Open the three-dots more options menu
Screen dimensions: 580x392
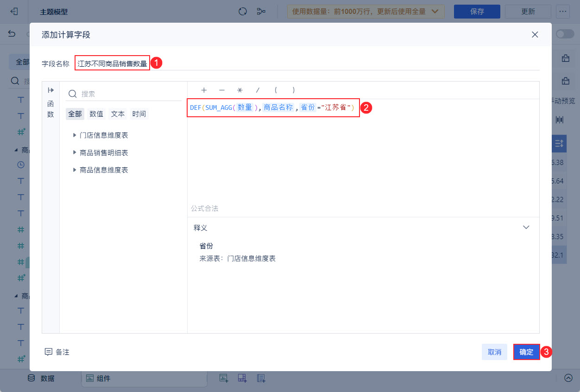563,12
